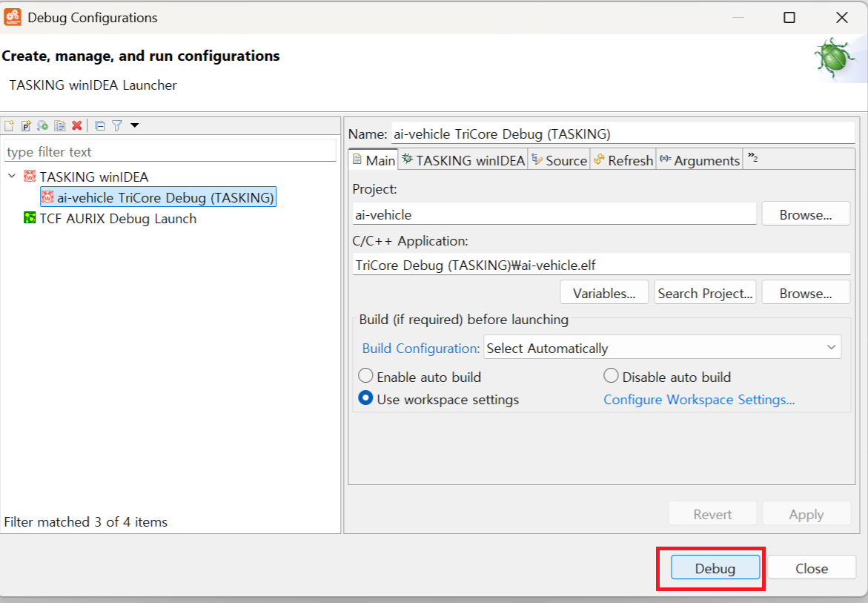Show hidden tabs via overflow chevron
Image resolution: width=868 pixels, height=603 pixels.
coord(752,158)
